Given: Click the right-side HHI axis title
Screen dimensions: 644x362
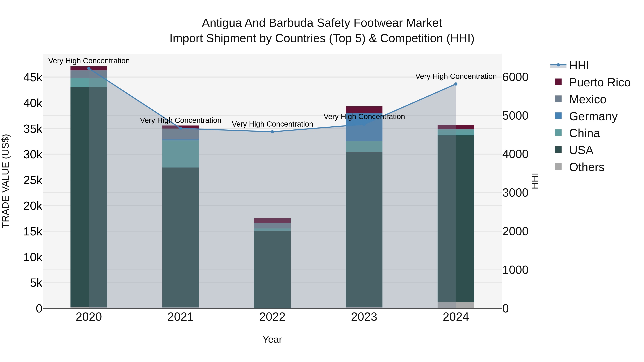Looking at the screenshot, I should (535, 181).
